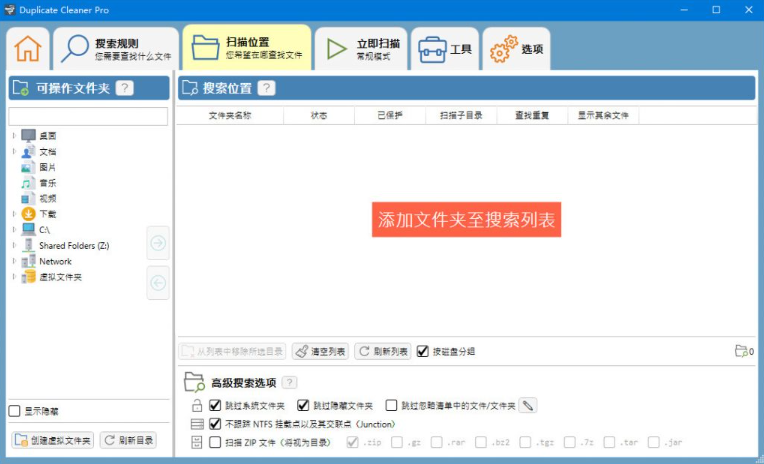Click the 音乐 tree item label
This screenshot has width=764, height=464.
click(x=48, y=183)
